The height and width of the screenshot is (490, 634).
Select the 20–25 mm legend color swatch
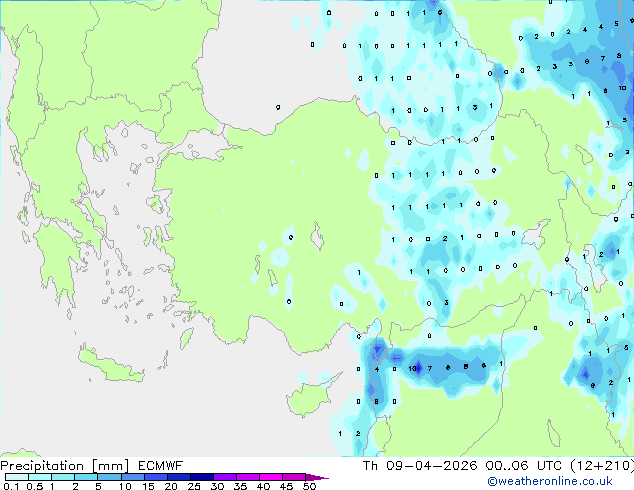(178, 477)
